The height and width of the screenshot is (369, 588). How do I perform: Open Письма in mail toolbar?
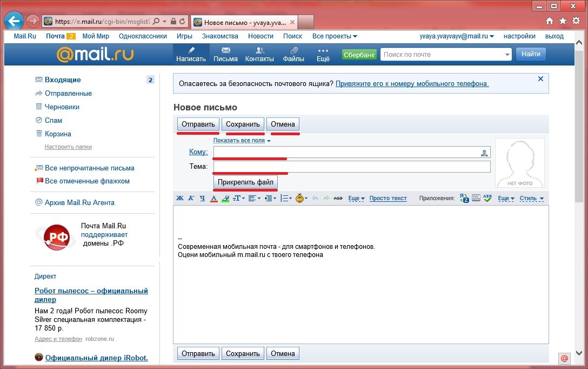pos(225,55)
